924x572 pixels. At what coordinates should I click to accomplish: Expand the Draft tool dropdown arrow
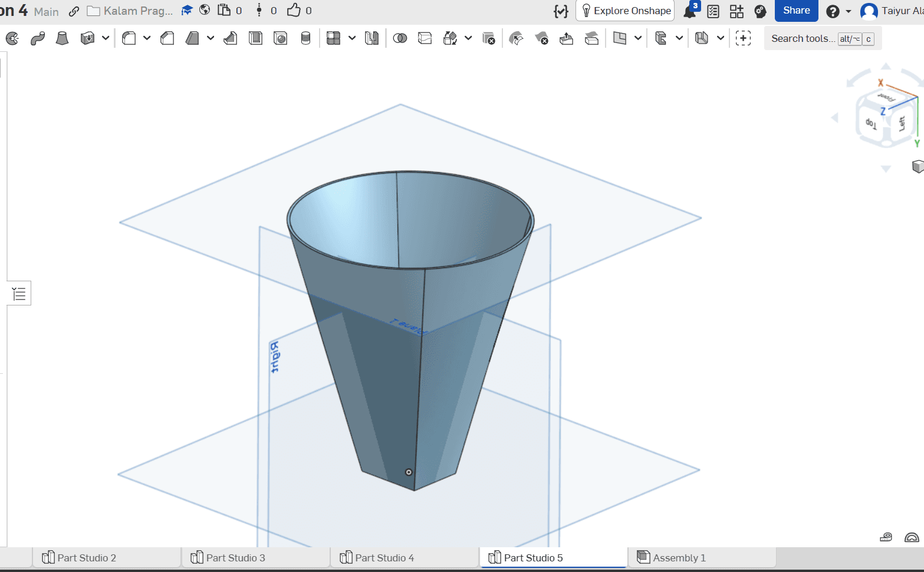point(211,38)
